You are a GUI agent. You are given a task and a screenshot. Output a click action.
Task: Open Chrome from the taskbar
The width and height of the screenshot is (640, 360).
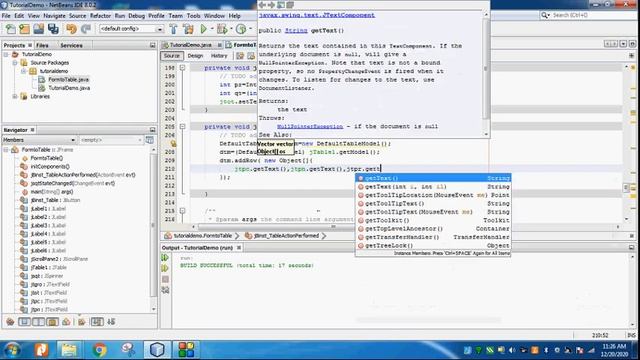pyautogui.click(x=99, y=350)
